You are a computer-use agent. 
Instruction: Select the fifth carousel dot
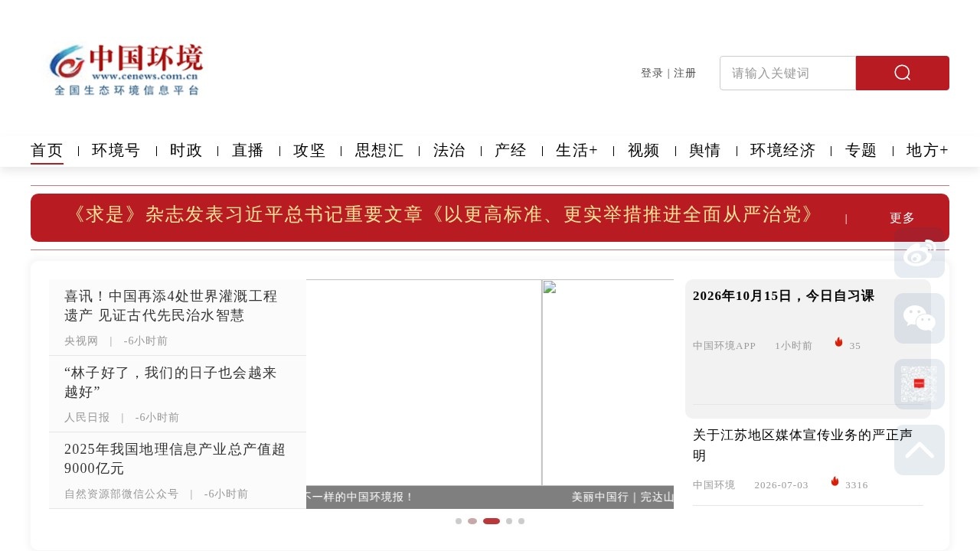click(x=521, y=521)
